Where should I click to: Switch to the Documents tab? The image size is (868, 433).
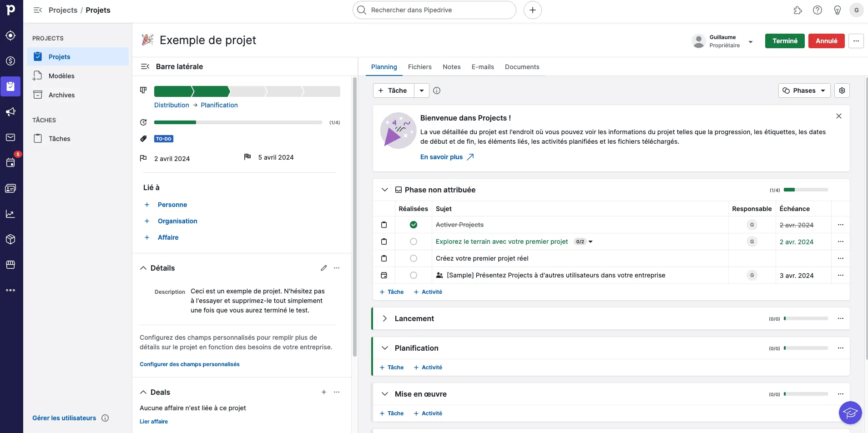pos(522,67)
